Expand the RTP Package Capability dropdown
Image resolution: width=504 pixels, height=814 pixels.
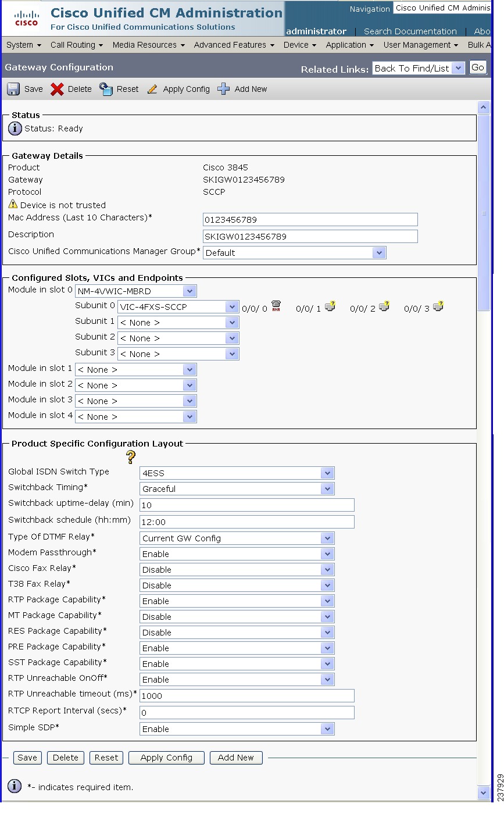(328, 601)
